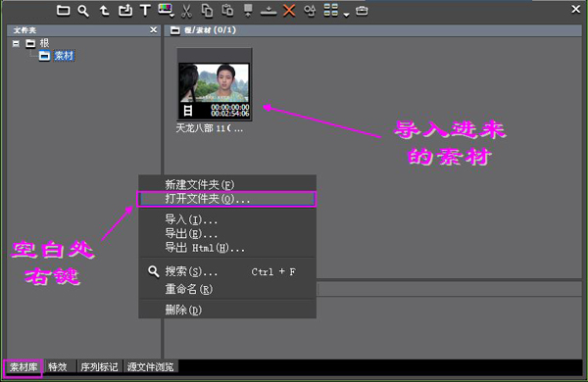Click the search magnifier icon in toolbar

(83, 11)
